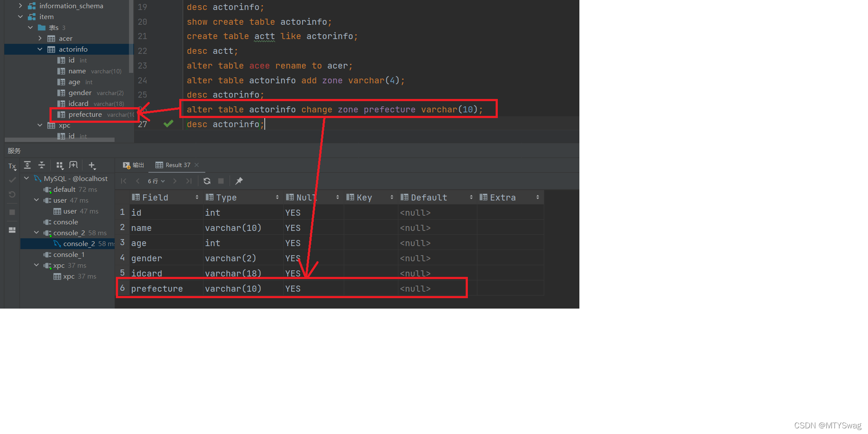
Task: Sort by the Null column header
Action: pos(313,197)
